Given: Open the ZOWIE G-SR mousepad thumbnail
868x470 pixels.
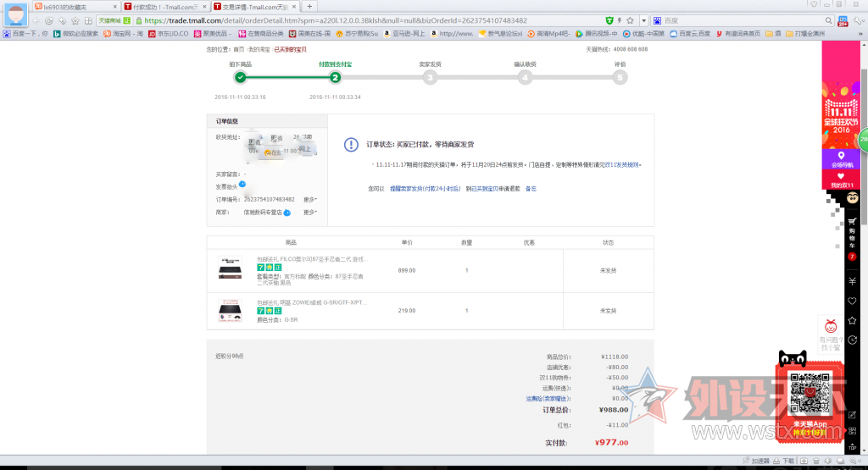Looking at the screenshot, I should 230,310.
